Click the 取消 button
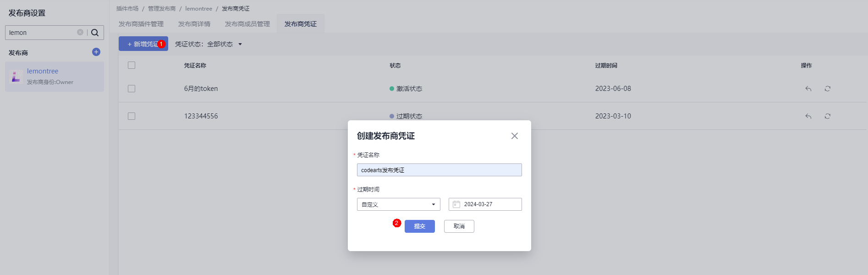 click(459, 226)
